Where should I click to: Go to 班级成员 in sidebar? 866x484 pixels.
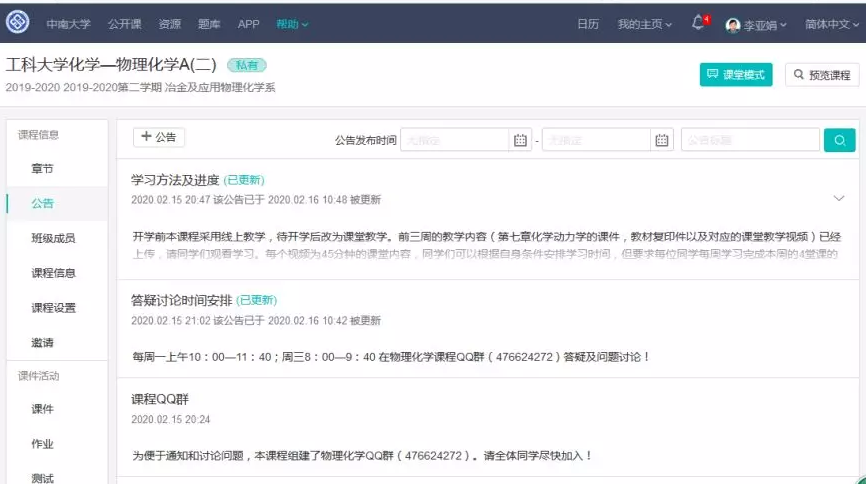pos(53,238)
